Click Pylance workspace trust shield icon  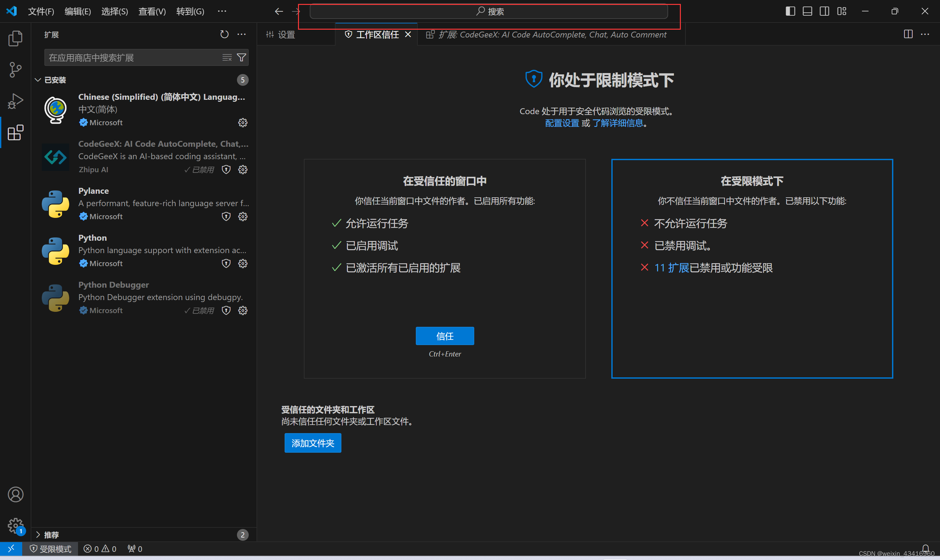(x=226, y=216)
